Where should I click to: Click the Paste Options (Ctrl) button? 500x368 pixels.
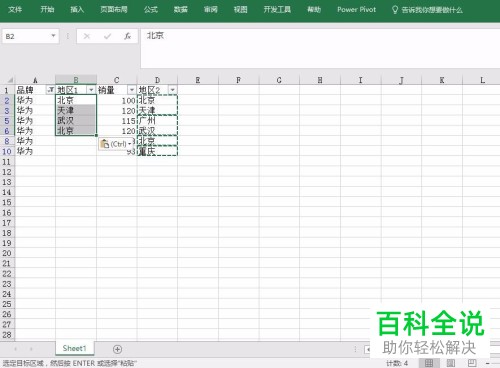(116, 144)
